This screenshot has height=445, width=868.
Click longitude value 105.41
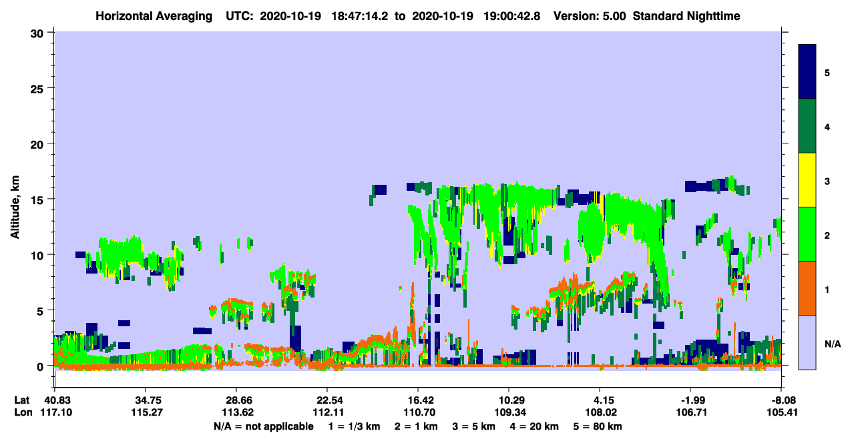[x=781, y=412]
